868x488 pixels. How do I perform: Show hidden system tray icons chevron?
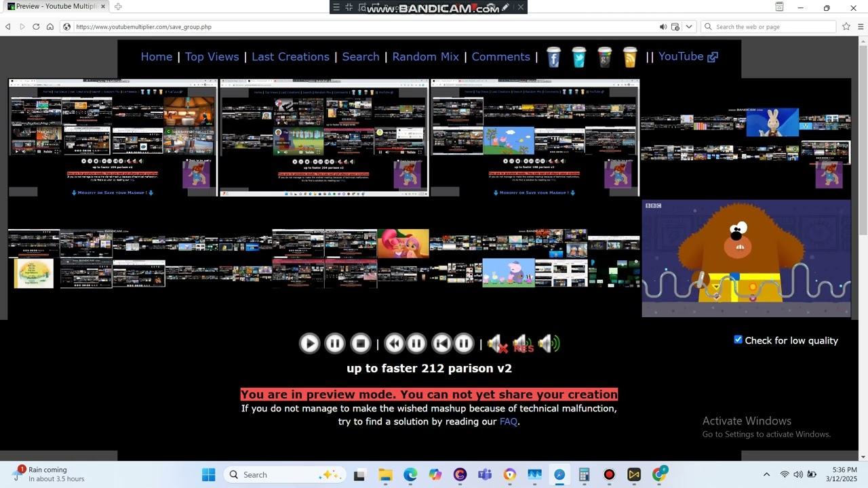pos(766,474)
